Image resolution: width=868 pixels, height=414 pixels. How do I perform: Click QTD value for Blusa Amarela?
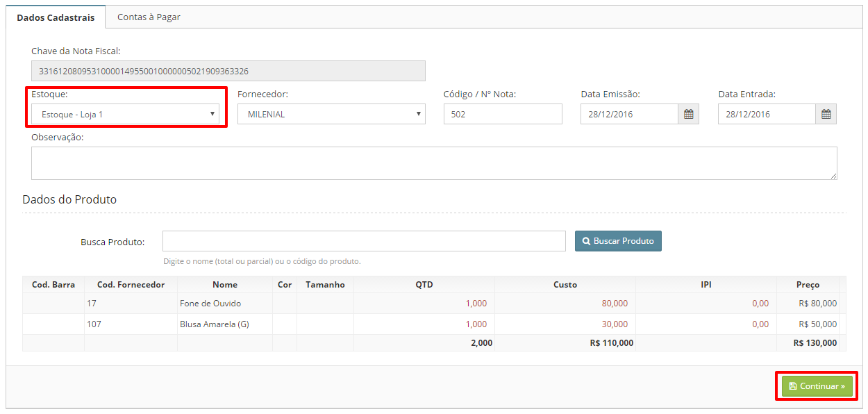(x=476, y=324)
